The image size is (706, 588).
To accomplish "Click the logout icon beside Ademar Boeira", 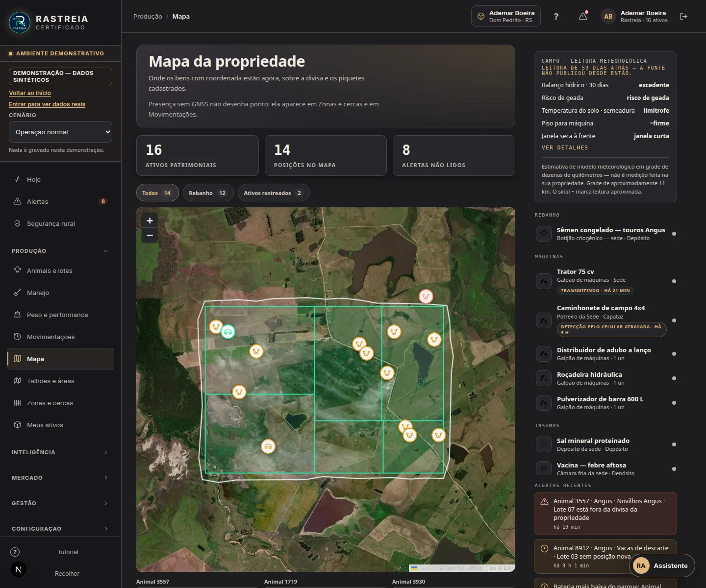I will [683, 16].
